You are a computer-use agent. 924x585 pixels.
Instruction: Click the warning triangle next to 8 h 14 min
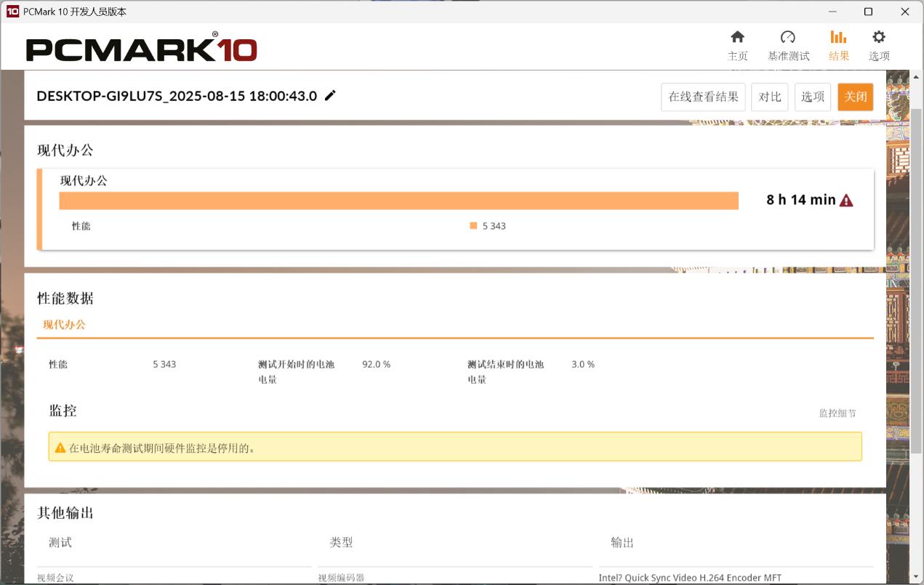(x=845, y=199)
